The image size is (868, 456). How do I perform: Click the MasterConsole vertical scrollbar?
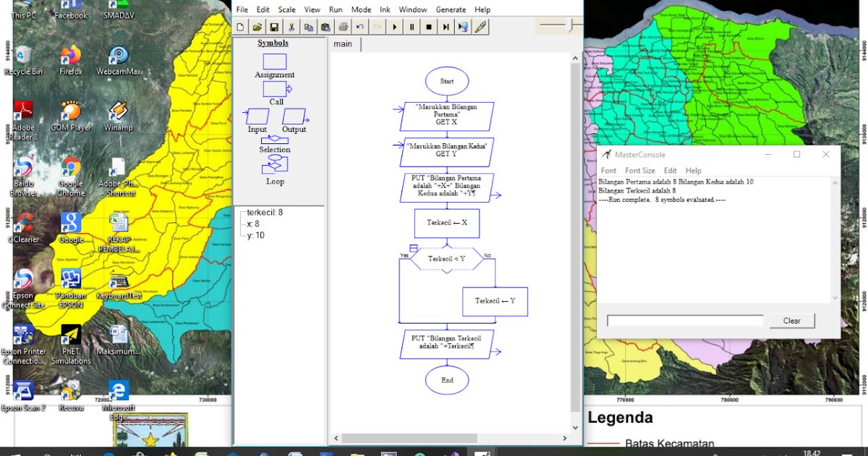point(835,240)
